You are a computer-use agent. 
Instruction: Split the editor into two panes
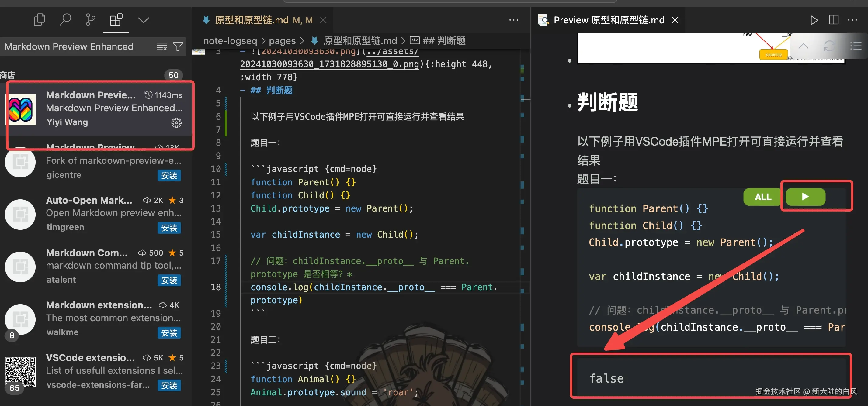pyautogui.click(x=833, y=20)
